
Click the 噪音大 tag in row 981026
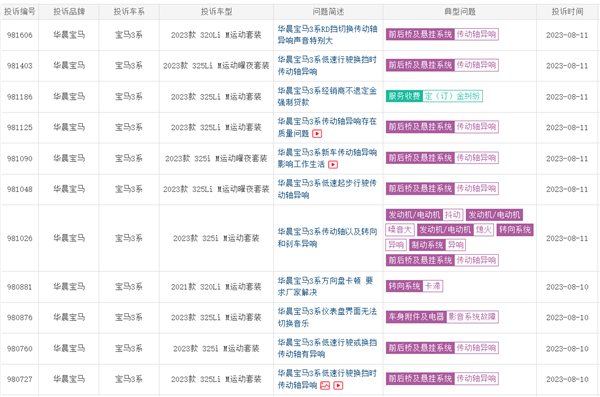point(399,230)
